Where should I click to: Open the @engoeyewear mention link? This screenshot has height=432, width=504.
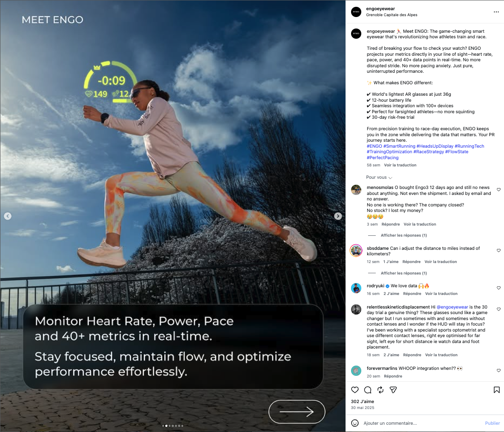[452, 307]
